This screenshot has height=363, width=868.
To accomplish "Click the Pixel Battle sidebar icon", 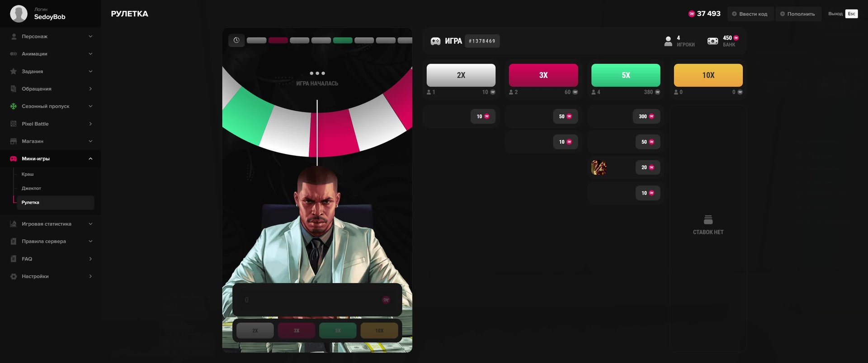I will [14, 124].
